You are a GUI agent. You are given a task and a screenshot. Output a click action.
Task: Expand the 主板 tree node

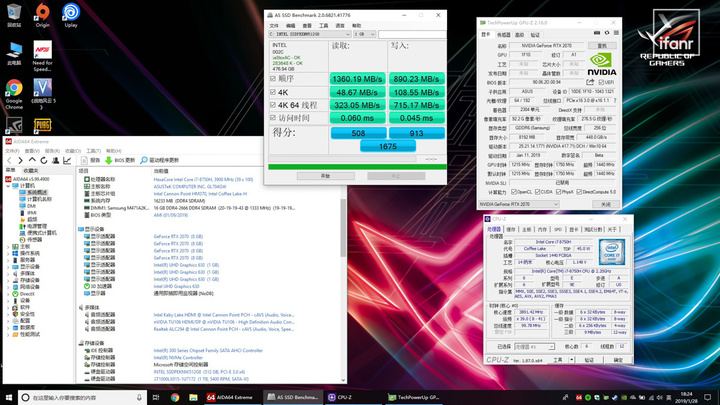pyautogui.click(x=8, y=247)
